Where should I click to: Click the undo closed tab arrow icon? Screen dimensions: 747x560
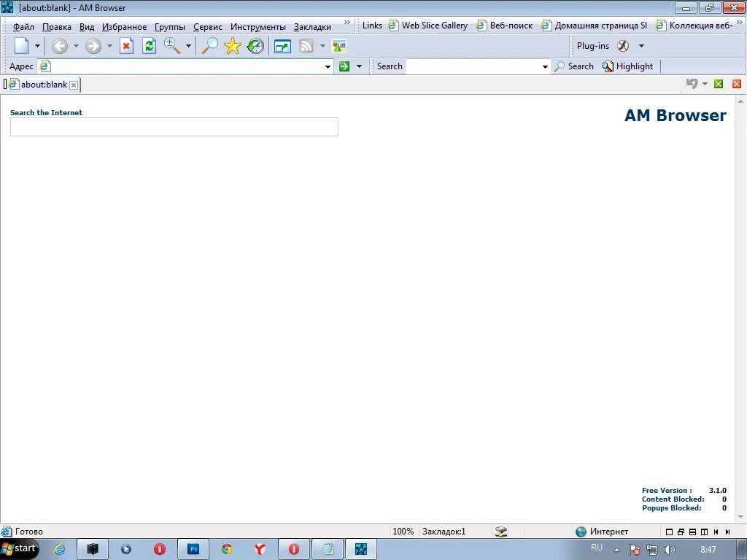692,84
